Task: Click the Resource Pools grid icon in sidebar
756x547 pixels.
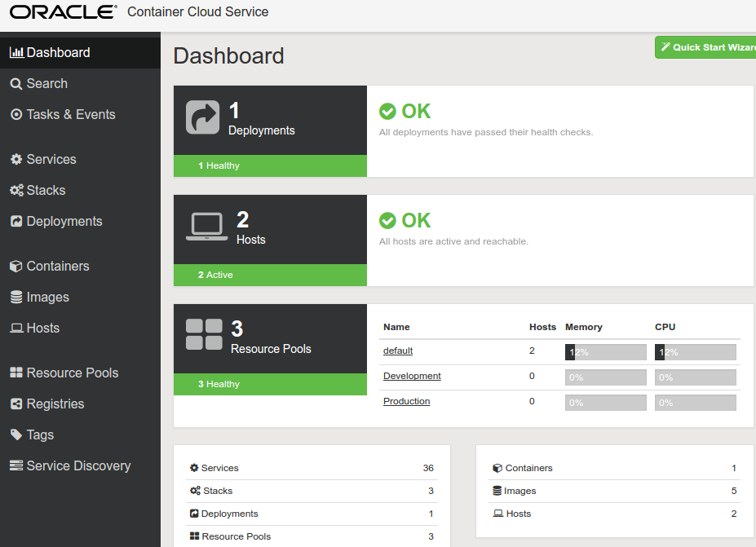Action: click(x=16, y=373)
